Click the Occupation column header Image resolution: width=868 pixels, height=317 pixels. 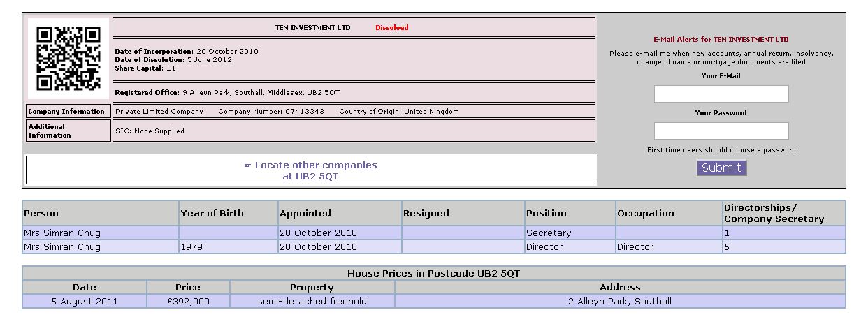click(x=646, y=214)
